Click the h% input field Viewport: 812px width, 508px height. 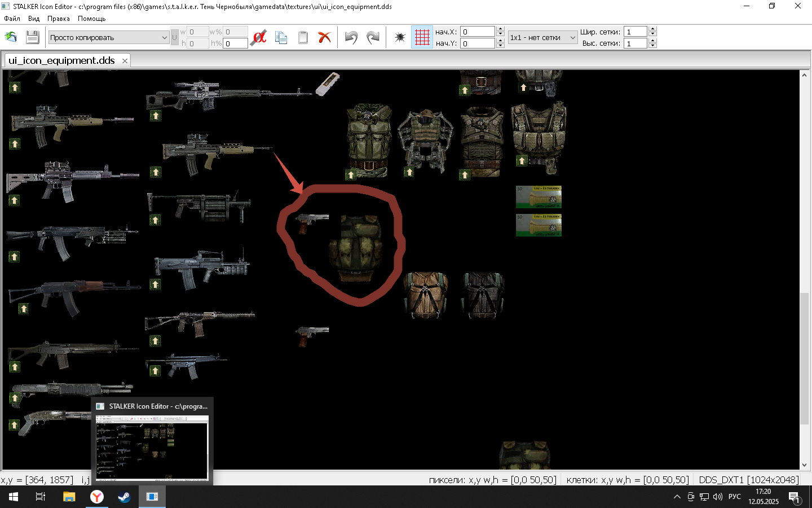pos(235,43)
